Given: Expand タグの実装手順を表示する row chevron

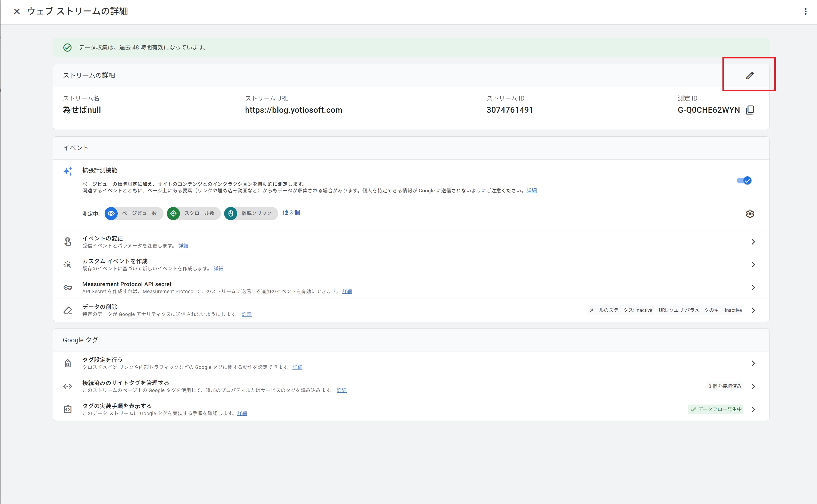Looking at the screenshot, I should 753,409.
